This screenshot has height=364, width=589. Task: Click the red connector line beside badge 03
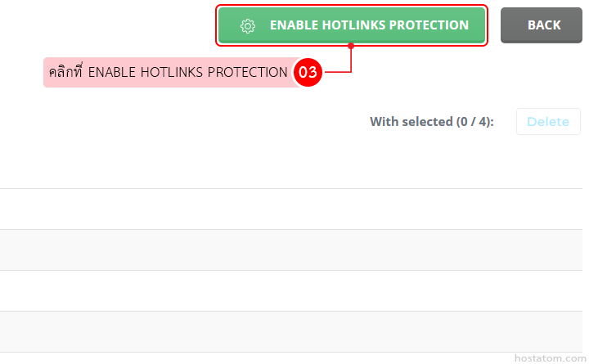[337, 72]
